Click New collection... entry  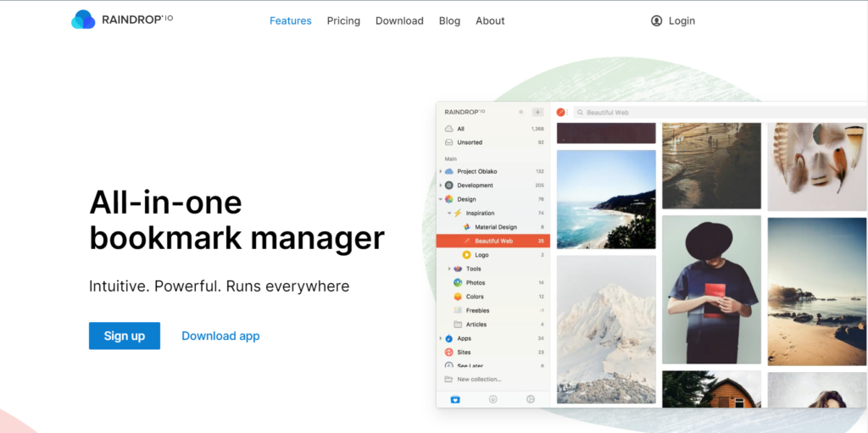(x=480, y=380)
